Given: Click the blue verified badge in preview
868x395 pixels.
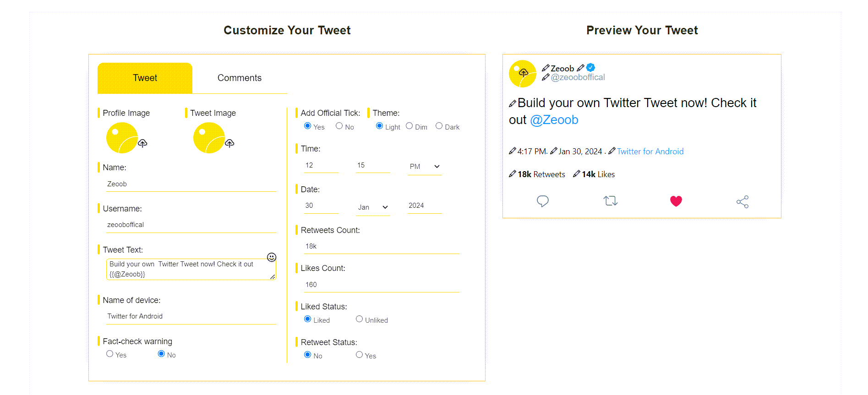Looking at the screenshot, I should (591, 68).
